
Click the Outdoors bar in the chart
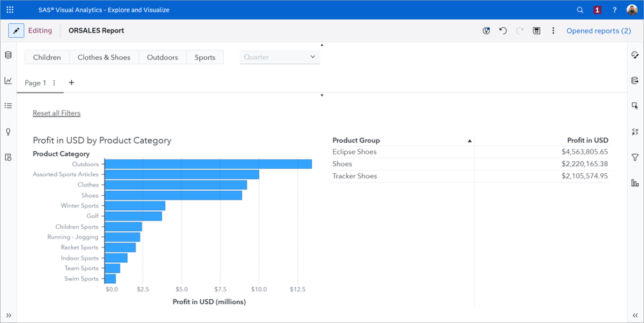click(x=208, y=164)
